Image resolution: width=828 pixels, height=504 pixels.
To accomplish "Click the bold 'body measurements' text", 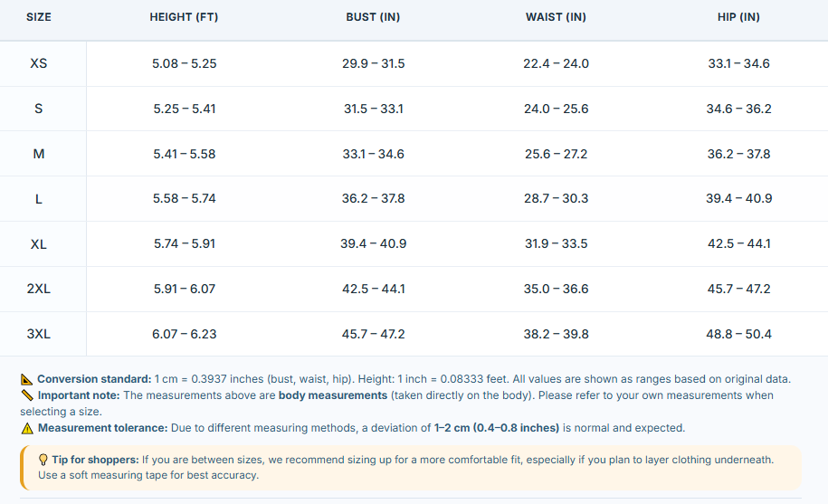I will click(333, 395).
